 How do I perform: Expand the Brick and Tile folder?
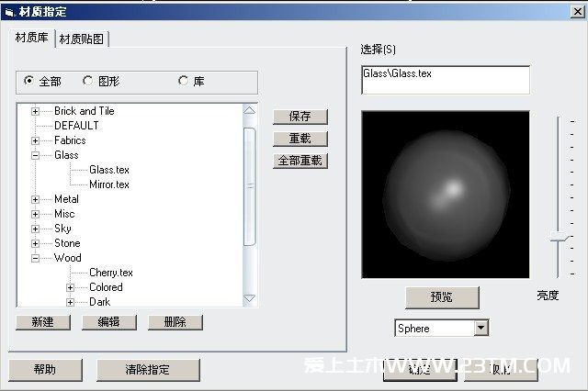click(x=35, y=111)
